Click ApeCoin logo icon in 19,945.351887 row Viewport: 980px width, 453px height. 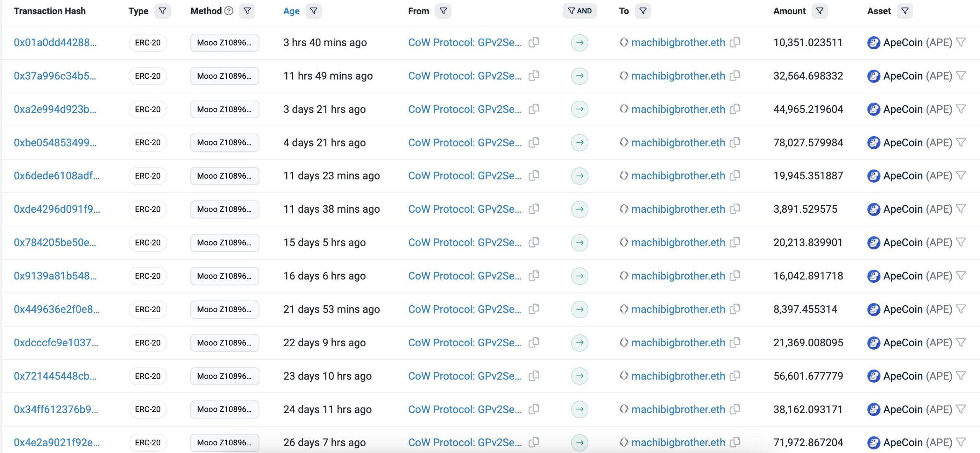(873, 176)
